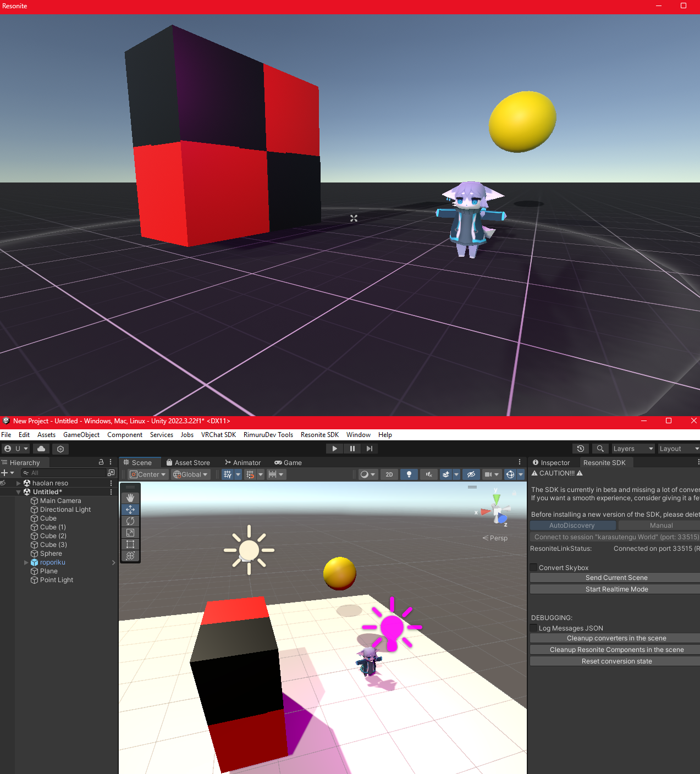Click the Play button in toolbar
This screenshot has height=774, width=700.
click(334, 449)
